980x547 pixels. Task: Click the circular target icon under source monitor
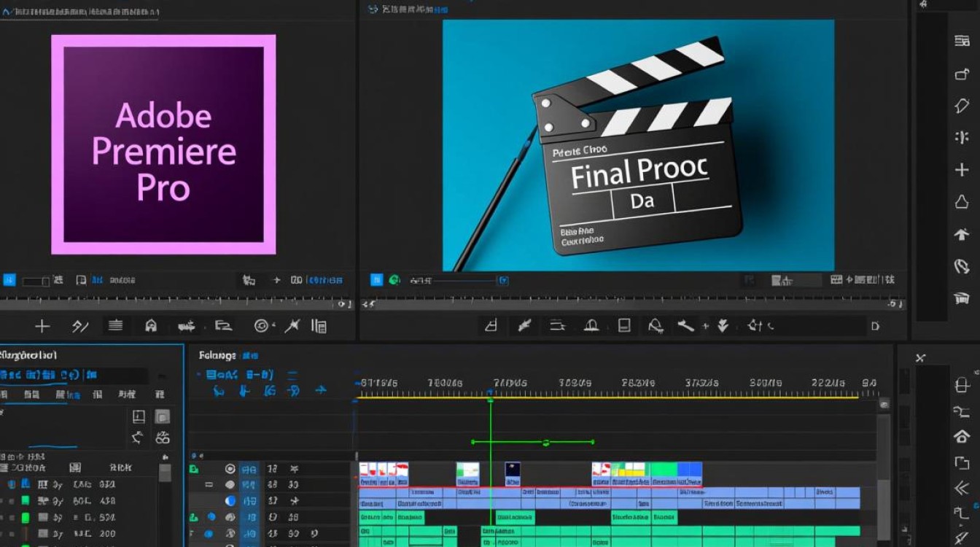[262, 326]
